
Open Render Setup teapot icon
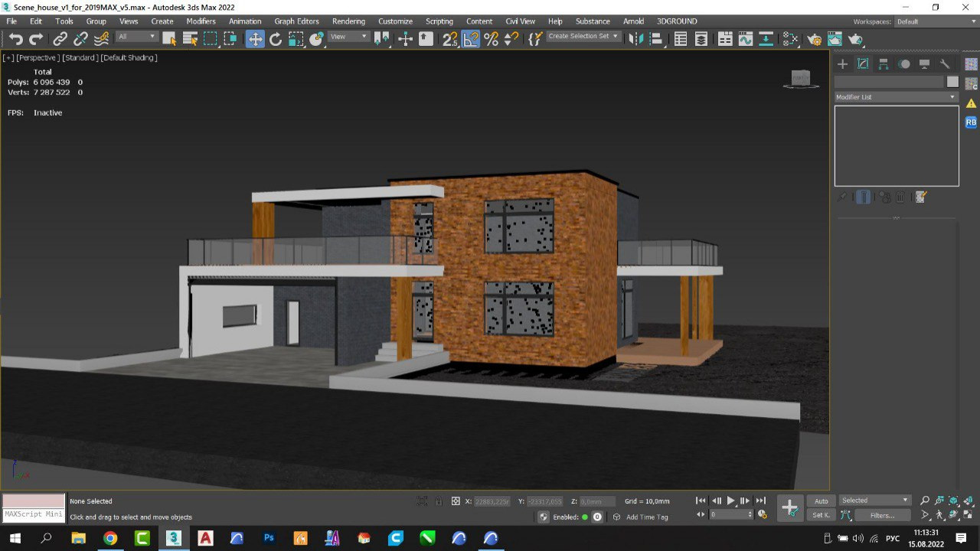814,39
